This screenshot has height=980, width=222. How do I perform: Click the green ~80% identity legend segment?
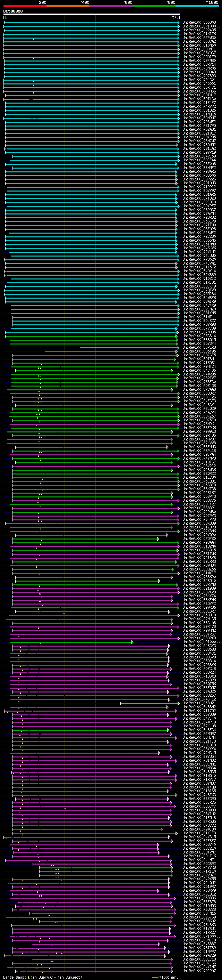[x=154, y=7]
